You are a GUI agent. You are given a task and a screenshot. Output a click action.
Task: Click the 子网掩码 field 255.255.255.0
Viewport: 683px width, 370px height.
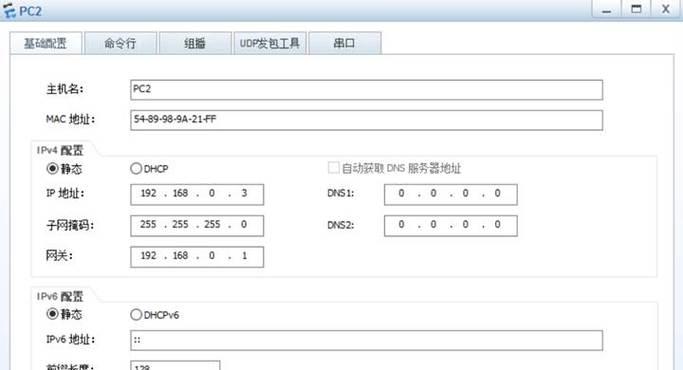(197, 225)
